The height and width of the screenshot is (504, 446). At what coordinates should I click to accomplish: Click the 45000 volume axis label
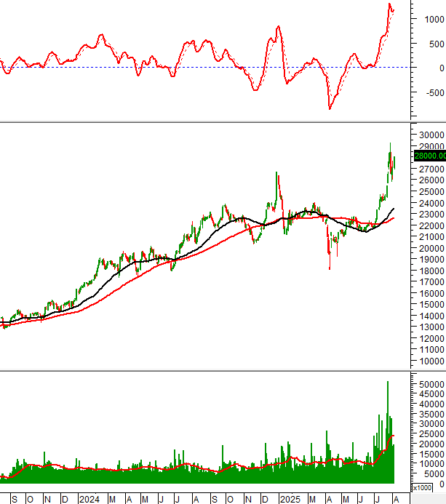click(432, 394)
